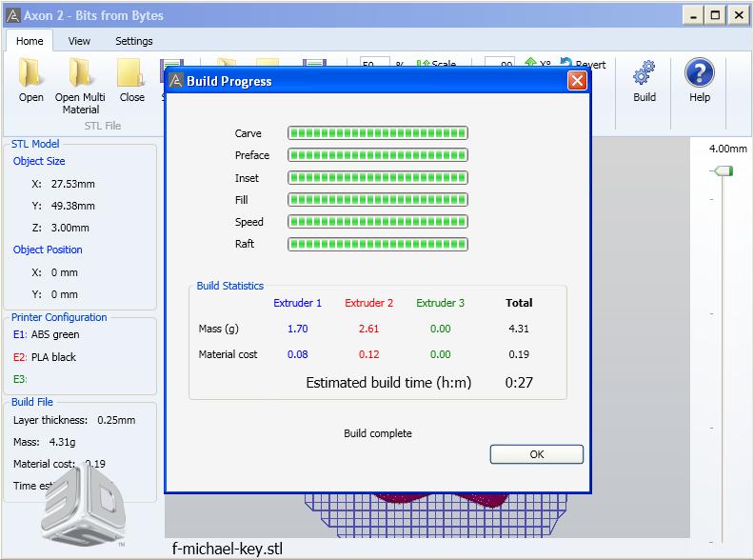Click the Open Multi Material folder icon
The image size is (754, 560).
[x=80, y=72]
